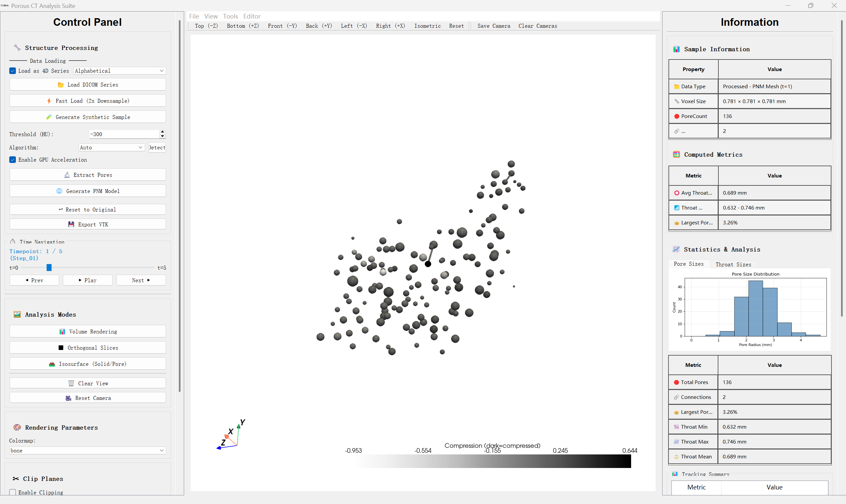The height and width of the screenshot is (504, 846).
Task: Switch to Top (-Z) view
Action: (x=207, y=26)
